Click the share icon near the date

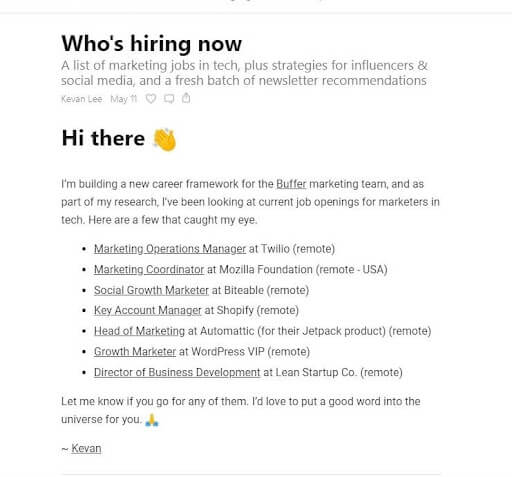click(x=186, y=98)
